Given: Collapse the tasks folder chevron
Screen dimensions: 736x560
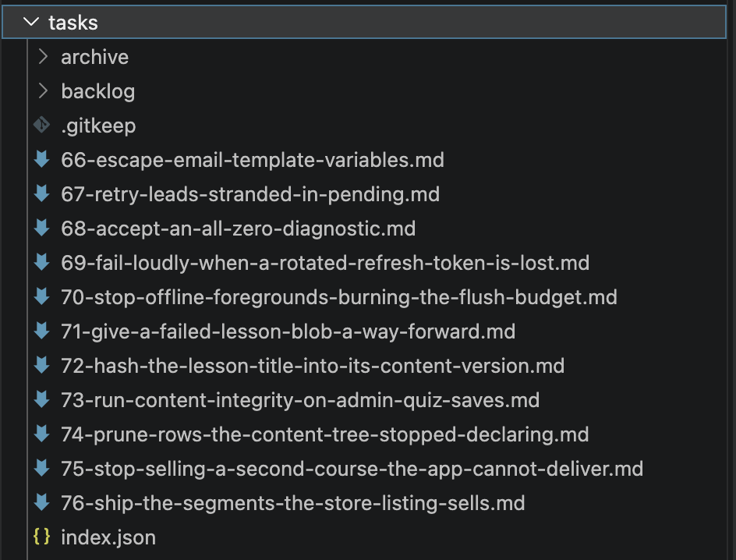Looking at the screenshot, I should point(31,22).
